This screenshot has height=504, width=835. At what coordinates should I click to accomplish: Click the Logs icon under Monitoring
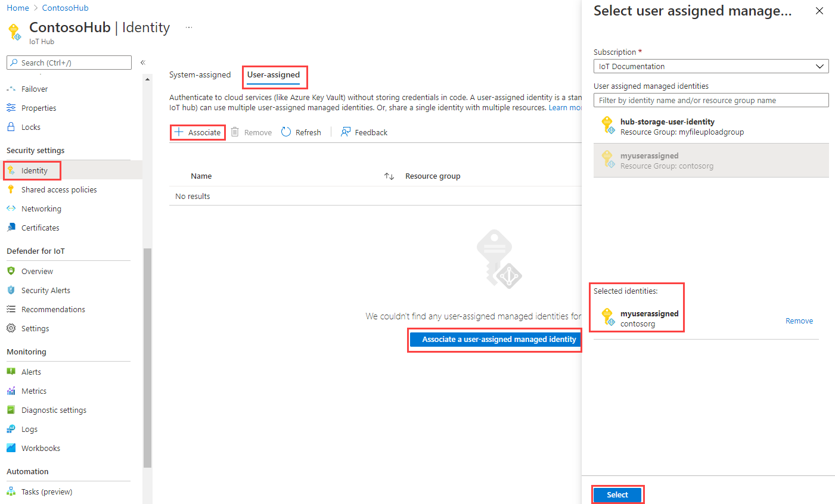(x=11, y=429)
